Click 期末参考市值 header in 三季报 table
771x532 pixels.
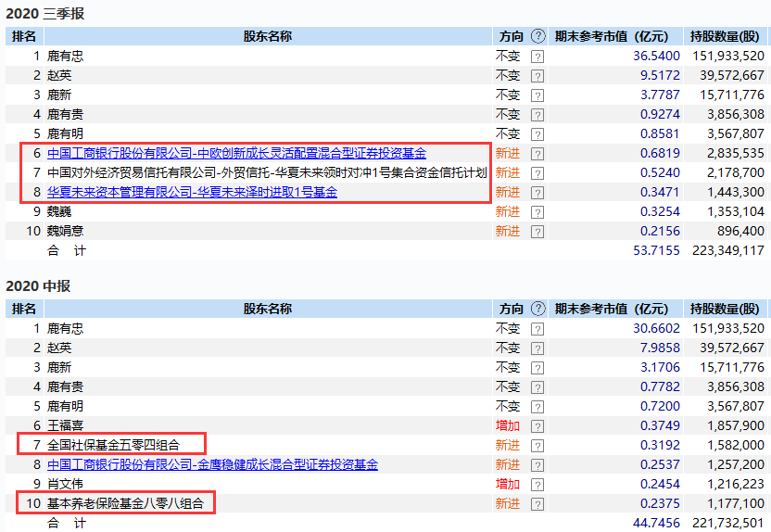point(612,36)
